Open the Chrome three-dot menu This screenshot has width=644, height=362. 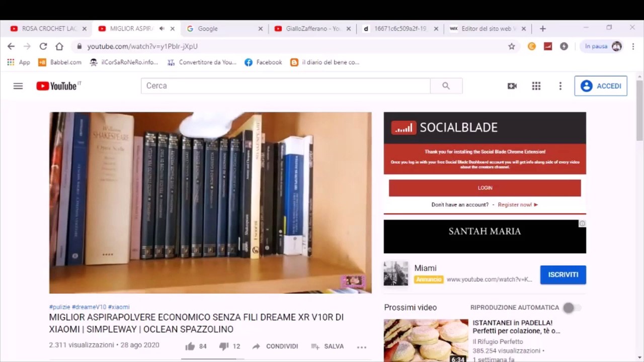633,46
